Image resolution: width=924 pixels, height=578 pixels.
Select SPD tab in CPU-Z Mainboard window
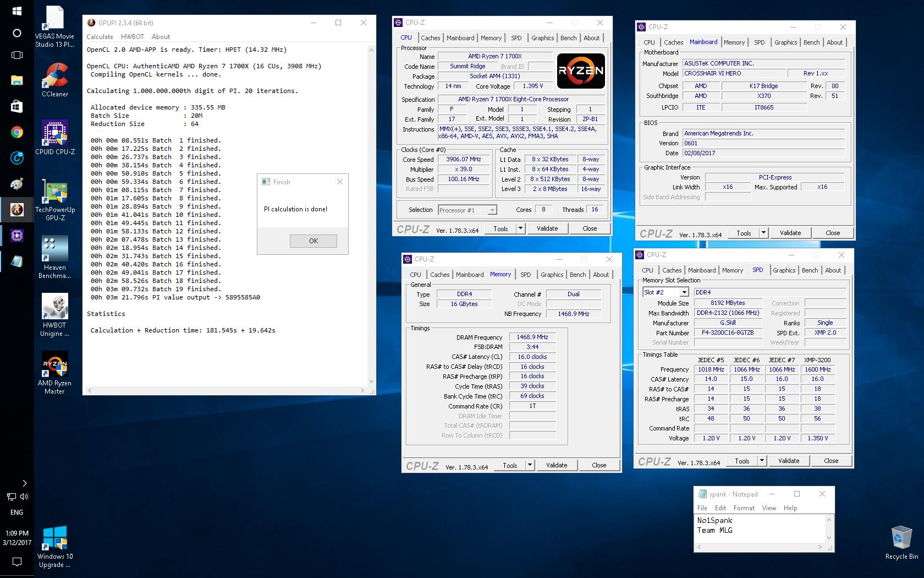tap(759, 42)
